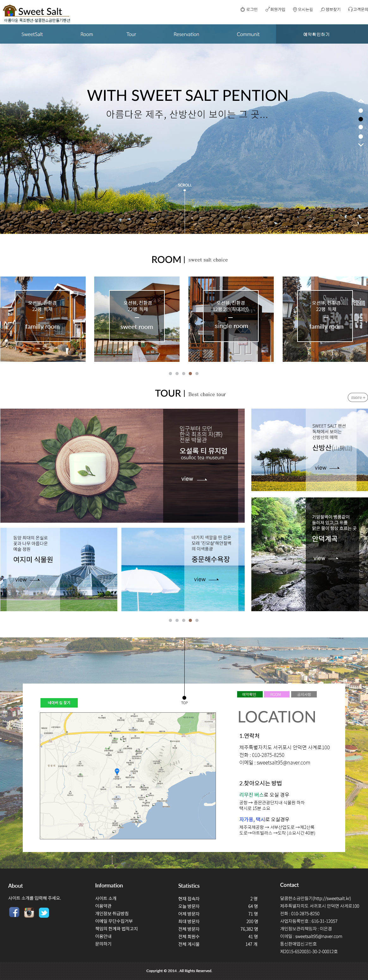The height and width of the screenshot is (980, 368).
Task: Click the email sweetsalt95@naver.com in the footer Contact
Action: [319, 936]
